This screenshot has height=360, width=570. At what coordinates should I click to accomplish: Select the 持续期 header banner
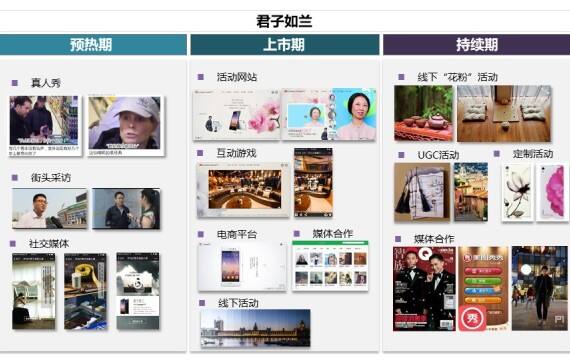click(476, 45)
